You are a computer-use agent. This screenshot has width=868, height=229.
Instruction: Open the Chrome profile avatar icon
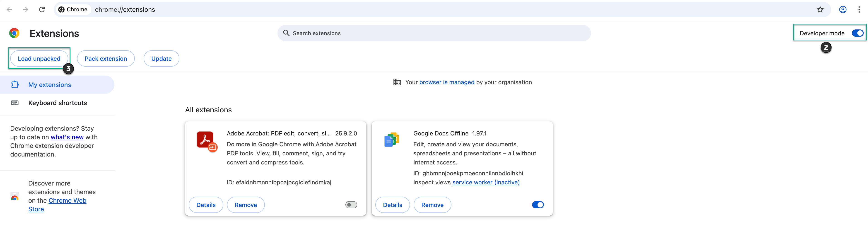point(842,10)
